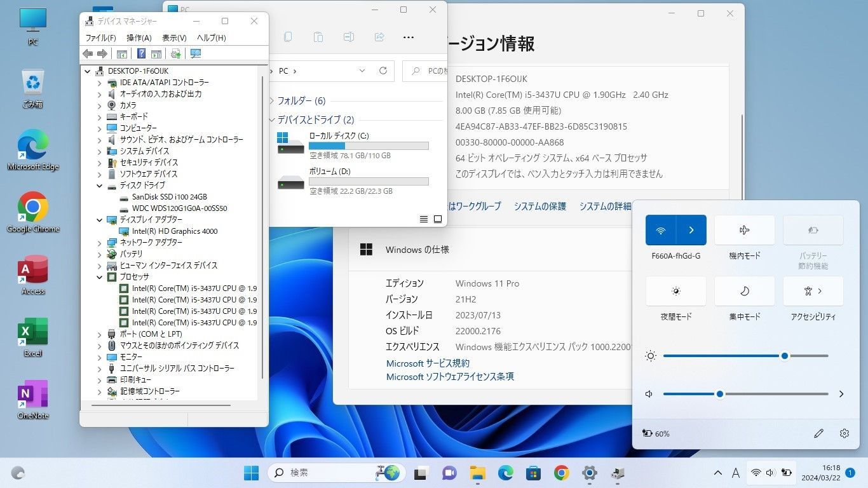Select Intel(R) HD Graphics 4000 device
This screenshot has width=868, height=488.
pos(168,231)
